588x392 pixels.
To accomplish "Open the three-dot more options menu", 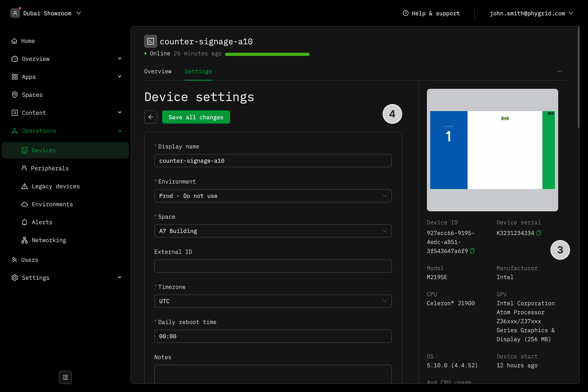I will click(x=559, y=71).
